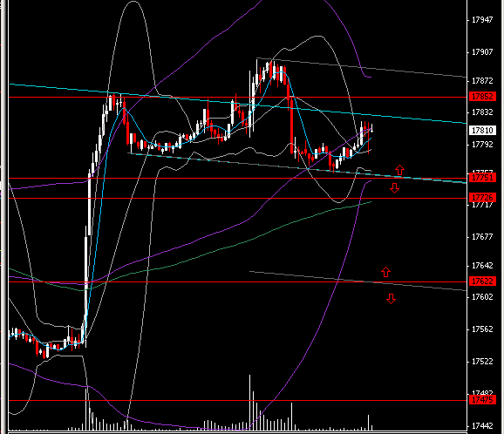Click the 17832 price axis value
The width and height of the screenshot is (504, 434).
pos(482,112)
